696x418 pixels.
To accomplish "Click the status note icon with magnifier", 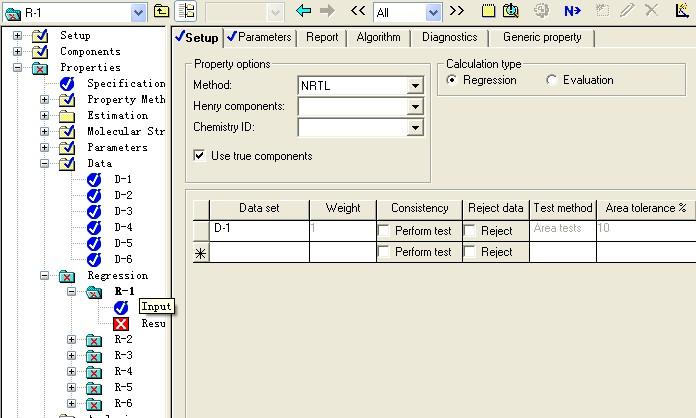I will pos(510,11).
